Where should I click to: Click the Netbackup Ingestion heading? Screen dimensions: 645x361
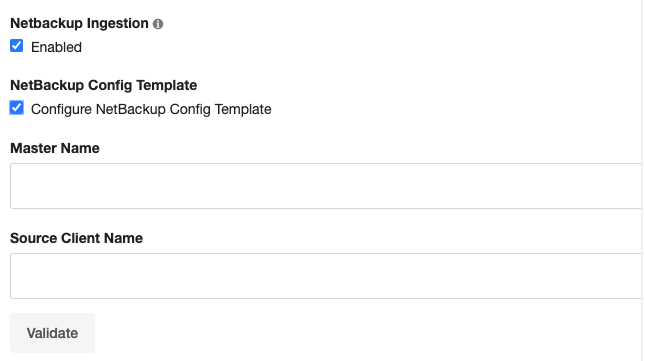click(x=79, y=23)
